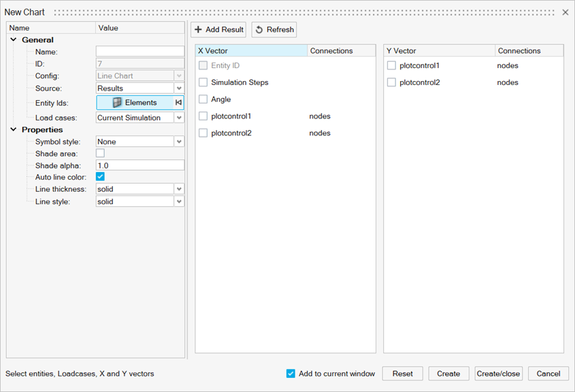Click the Y Vector Connections column header
575x392 pixels.
(528, 51)
